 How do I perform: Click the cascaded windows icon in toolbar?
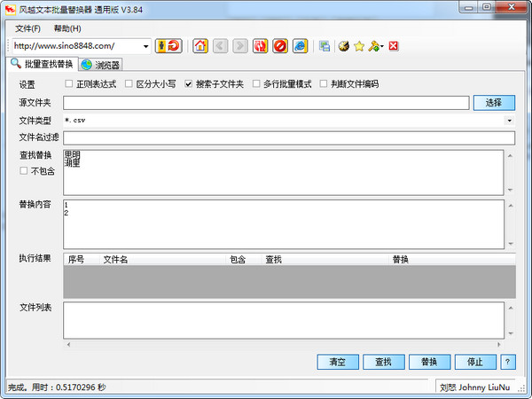pyautogui.click(x=325, y=46)
